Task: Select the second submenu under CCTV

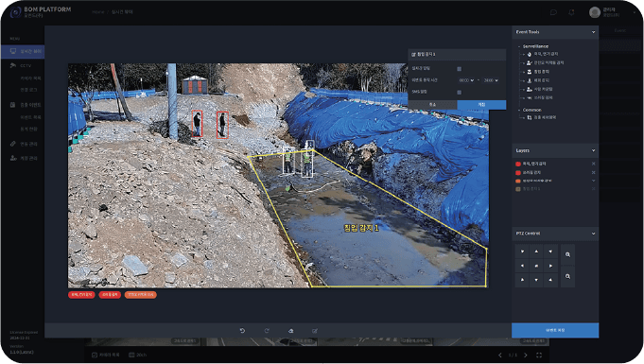Action: click(28, 90)
